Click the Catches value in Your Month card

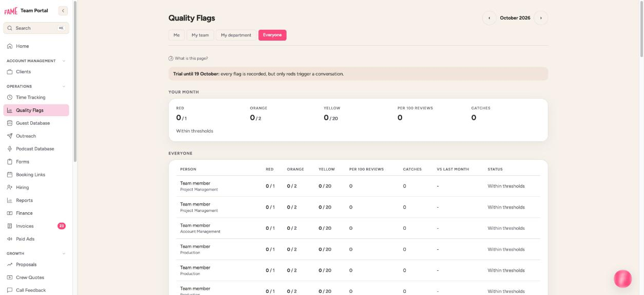[x=473, y=118]
